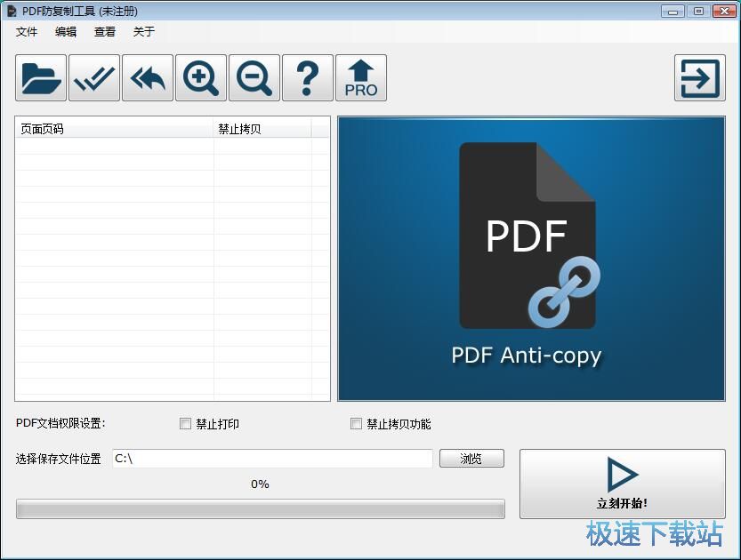Exit the application via the door icon
Viewport: 741px width, 560px height.
click(x=699, y=77)
